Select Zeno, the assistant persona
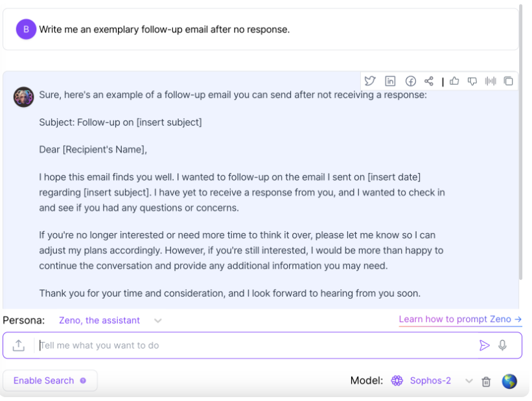This screenshot has height=401, width=532. pos(99,320)
